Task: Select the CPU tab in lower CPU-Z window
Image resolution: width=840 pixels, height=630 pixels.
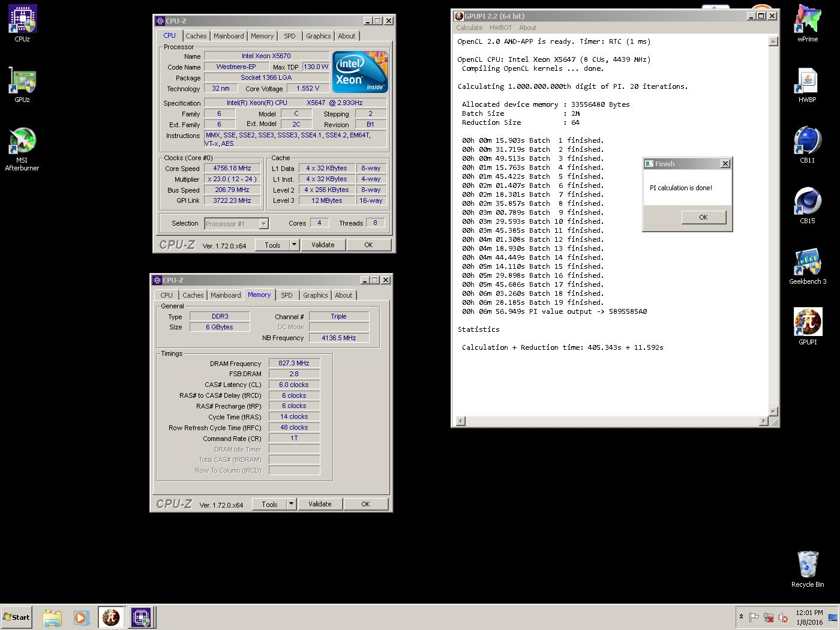Action: 167,295
